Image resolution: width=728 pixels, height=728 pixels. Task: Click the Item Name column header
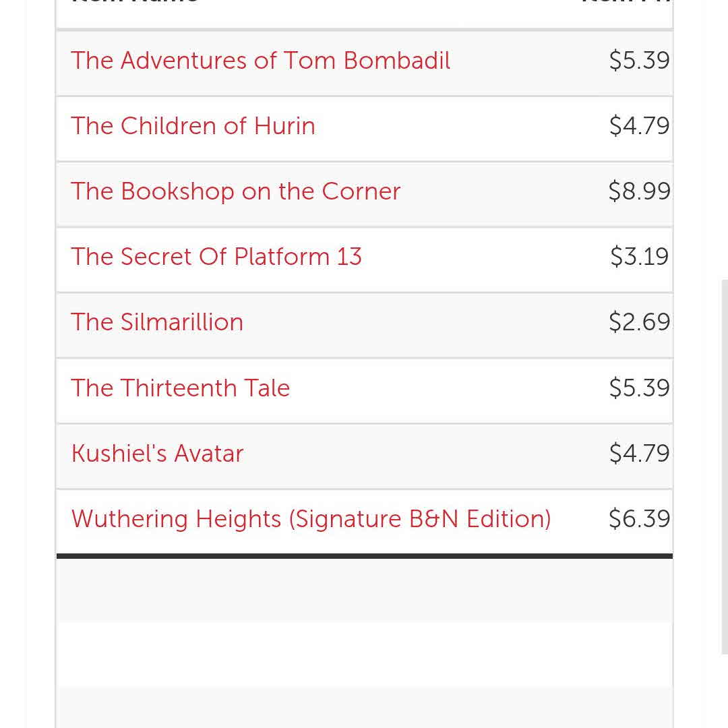click(135, 3)
